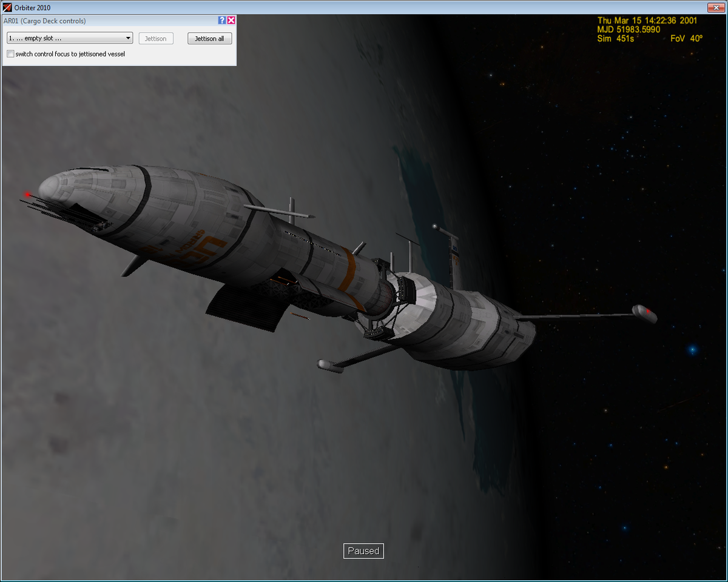Close the AR01 Cargo Deck controls dialog
The height and width of the screenshot is (582, 728).
[x=231, y=21]
